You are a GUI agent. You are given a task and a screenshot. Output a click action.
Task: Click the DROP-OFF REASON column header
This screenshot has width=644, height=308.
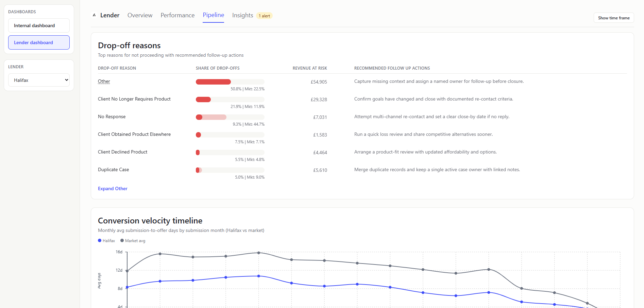click(x=117, y=68)
